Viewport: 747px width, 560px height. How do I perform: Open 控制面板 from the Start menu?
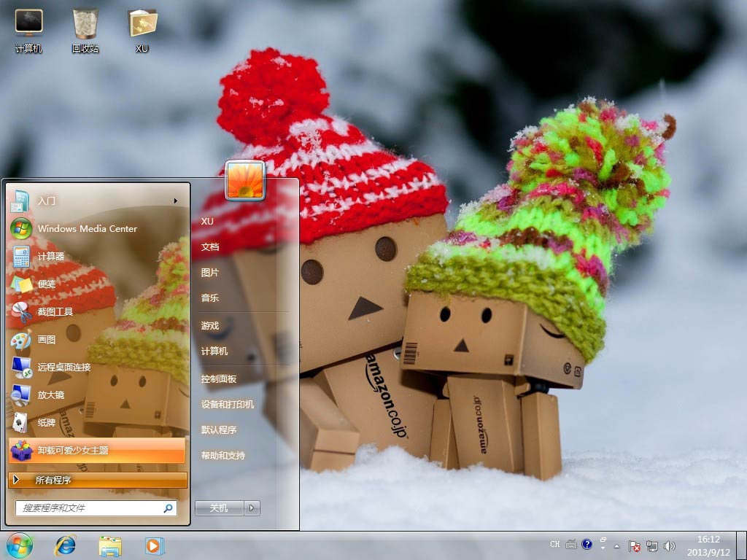pyautogui.click(x=219, y=378)
